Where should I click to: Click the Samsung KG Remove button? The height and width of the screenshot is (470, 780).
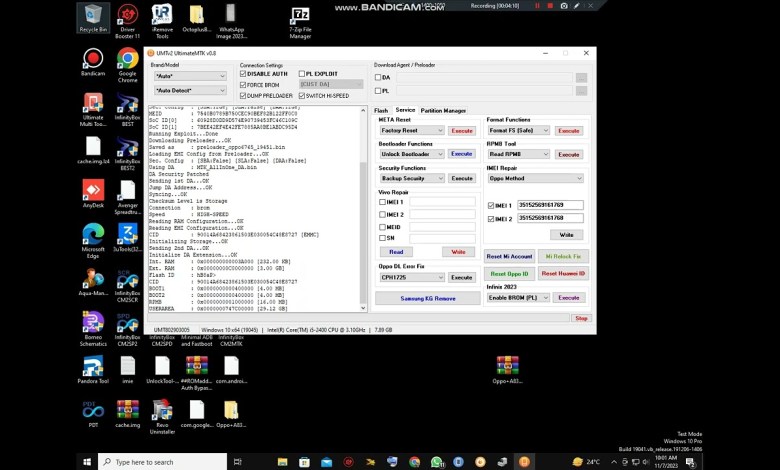[x=428, y=298]
